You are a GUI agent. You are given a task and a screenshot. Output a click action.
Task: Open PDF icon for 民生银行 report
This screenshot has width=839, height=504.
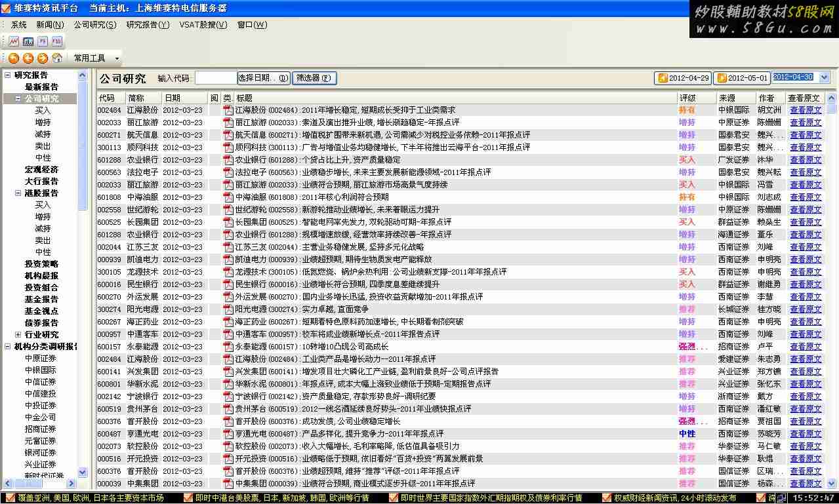228,284
